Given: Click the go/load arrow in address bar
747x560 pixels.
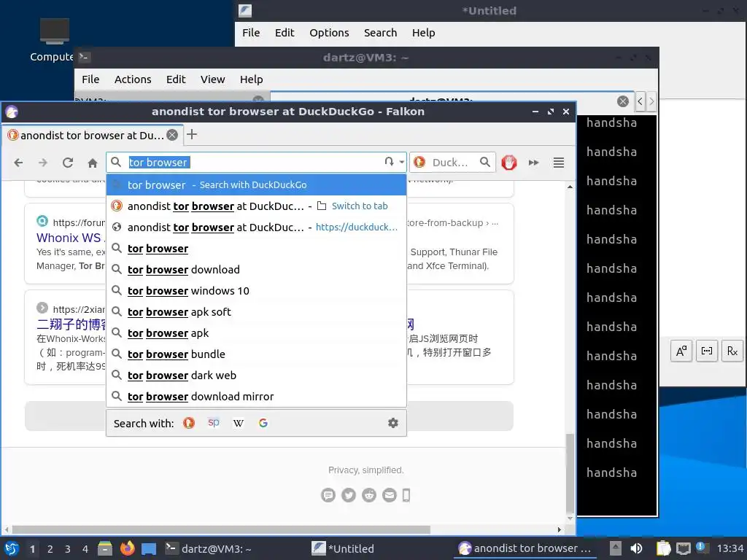Looking at the screenshot, I should click(x=390, y=162).
